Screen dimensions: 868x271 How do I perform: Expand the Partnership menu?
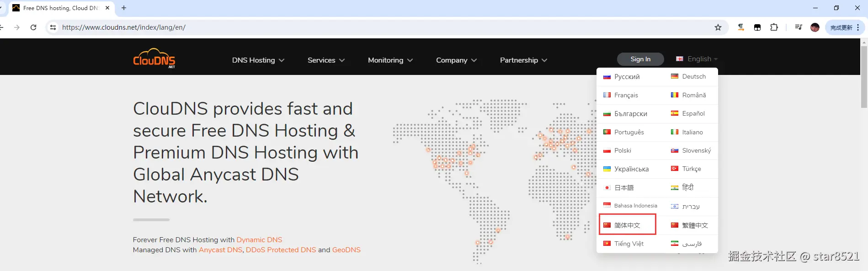(523, 60)
